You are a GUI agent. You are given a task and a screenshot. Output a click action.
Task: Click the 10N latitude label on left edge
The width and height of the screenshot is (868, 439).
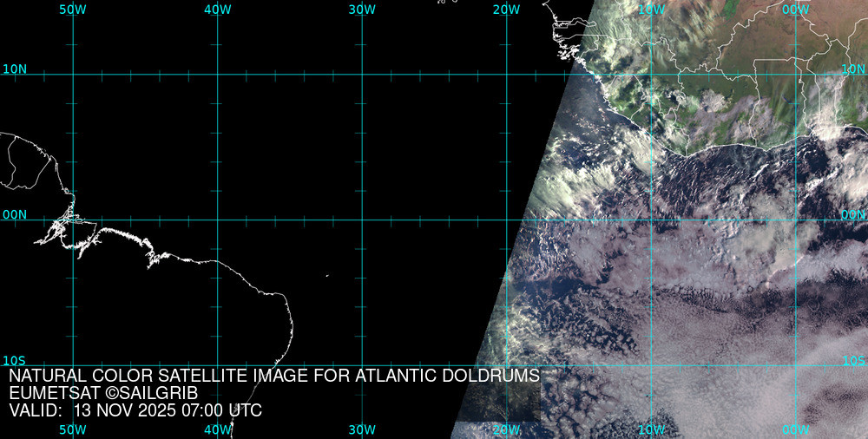[14, 69]
